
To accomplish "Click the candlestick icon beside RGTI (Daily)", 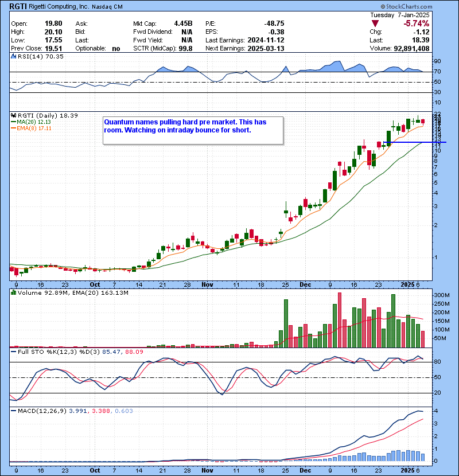I will coord(14,115).
